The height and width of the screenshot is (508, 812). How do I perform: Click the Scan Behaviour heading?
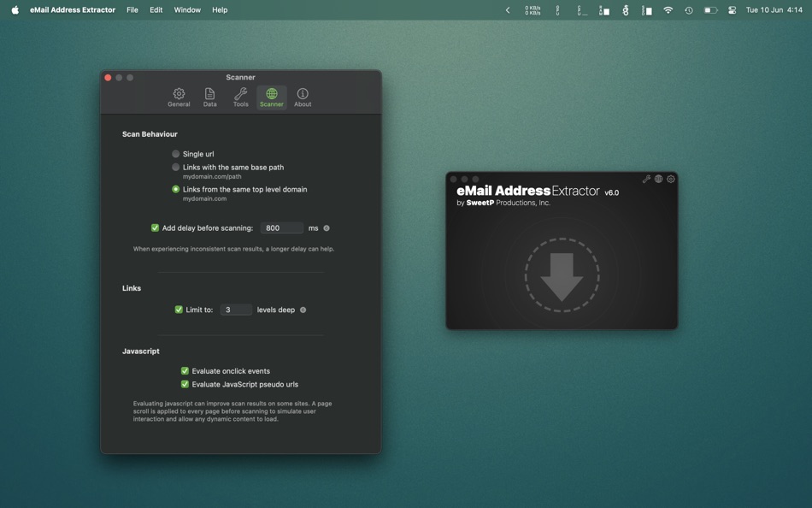[150, 133]
